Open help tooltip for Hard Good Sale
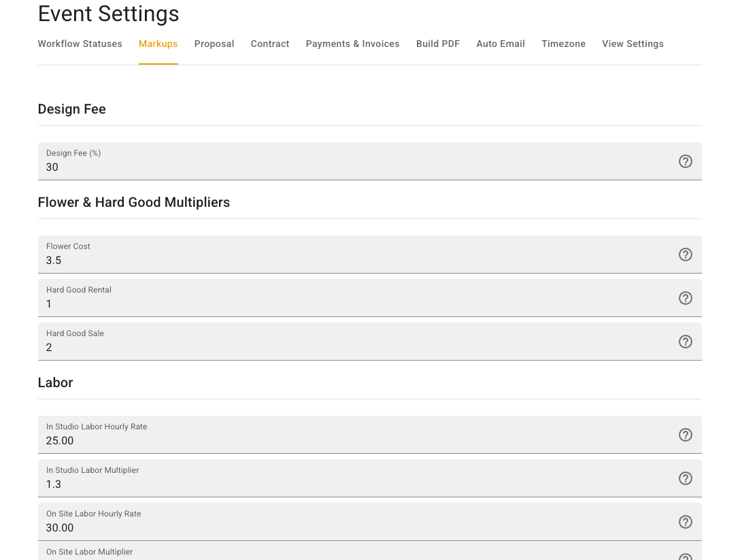The image size is (740, 560). [686, 342]
